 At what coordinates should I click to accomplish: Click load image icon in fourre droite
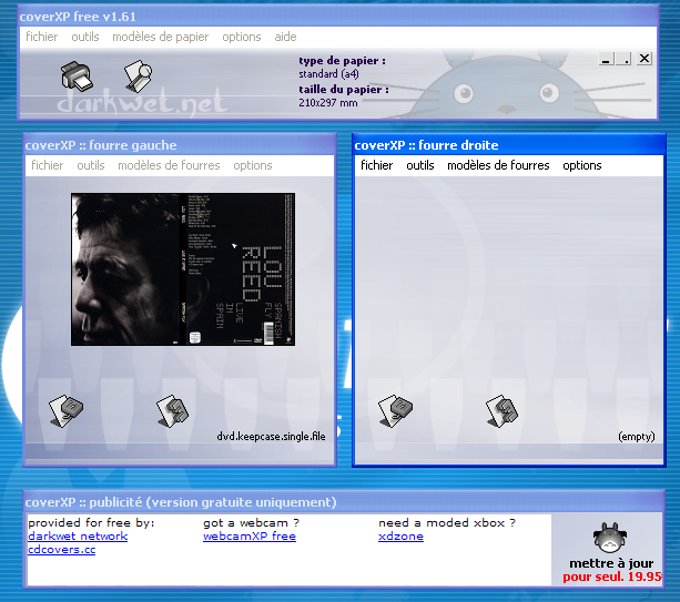[x=396, y=411]
